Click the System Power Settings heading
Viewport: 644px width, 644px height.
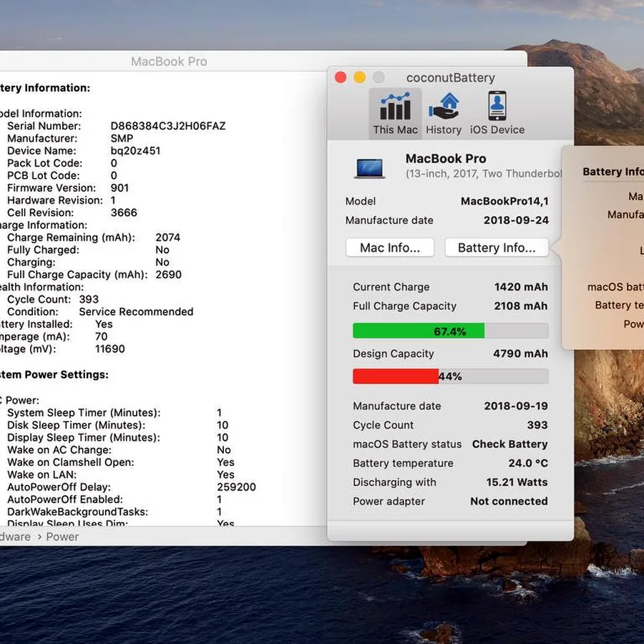tap(54, 374)
